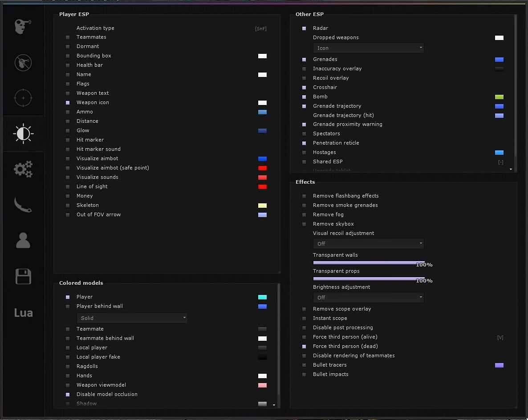This screenshot has width=528, height=420.
Task: Click the Other ESP panel scroll-down arrow
Action: point(511,170)
